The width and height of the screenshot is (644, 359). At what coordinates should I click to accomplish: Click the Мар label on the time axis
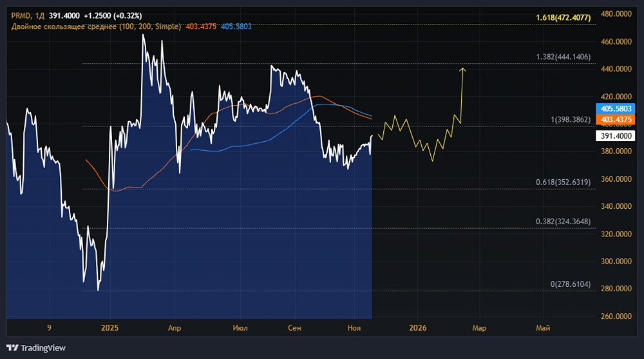479,328
